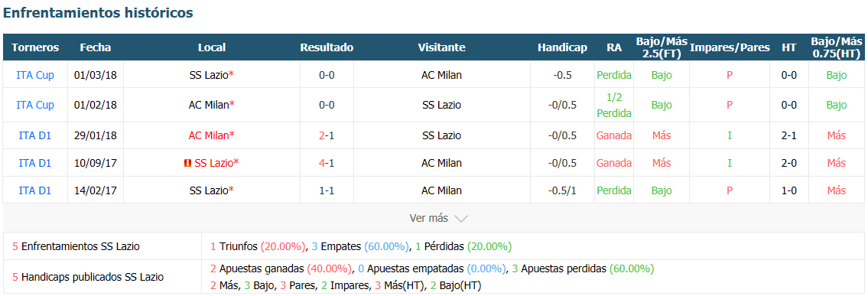The image size is (868, 296).
Task: Click the 1/2 Perdida RA cell
Action: [x=614, y=105]
